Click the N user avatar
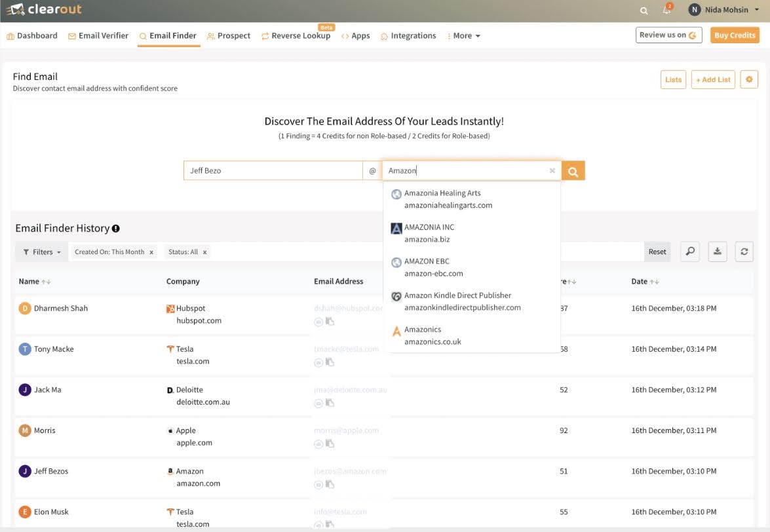The height and width of the screenshot is (532, 770). 695,9
